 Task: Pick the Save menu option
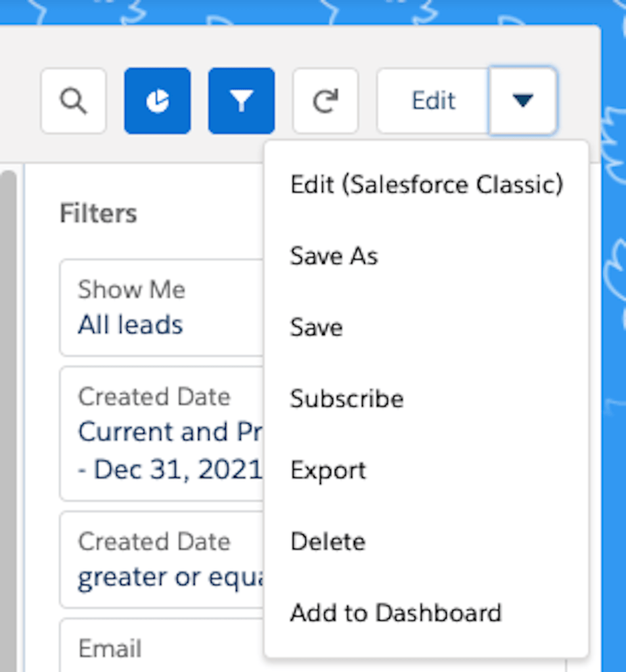(x=316, y=327)
